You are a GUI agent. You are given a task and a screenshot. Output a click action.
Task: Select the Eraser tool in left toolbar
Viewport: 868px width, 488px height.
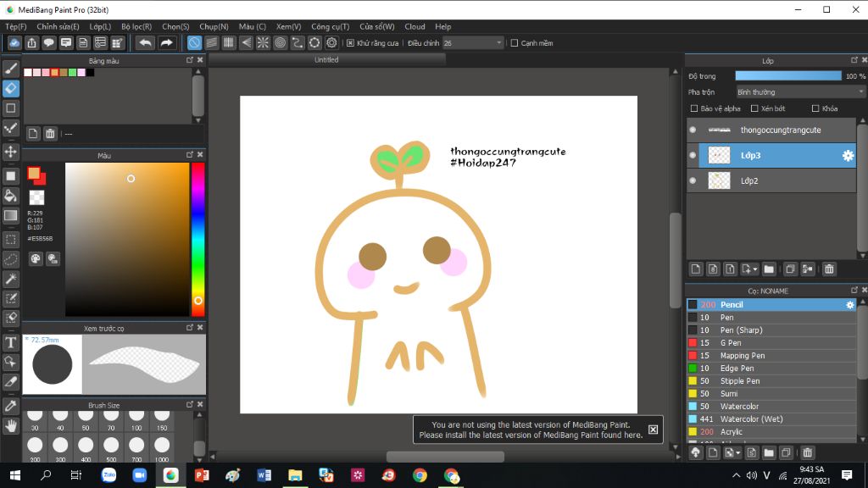coord(11,88)
